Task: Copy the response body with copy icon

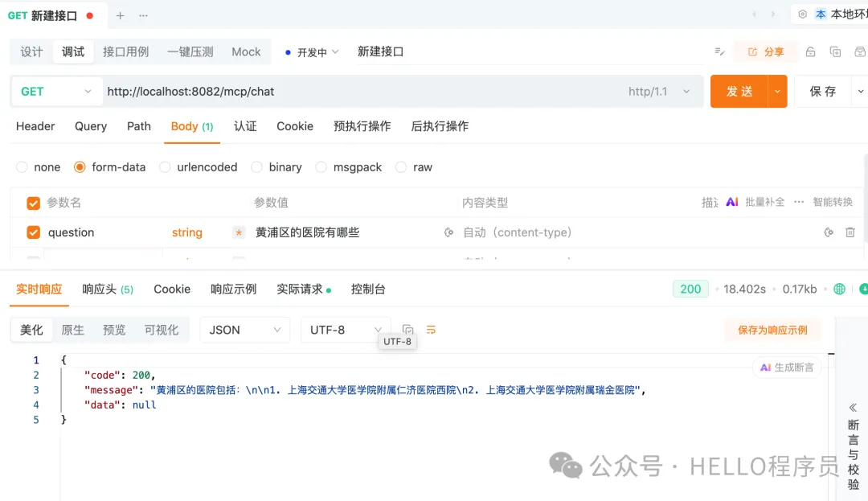Action: click(408, 330)
